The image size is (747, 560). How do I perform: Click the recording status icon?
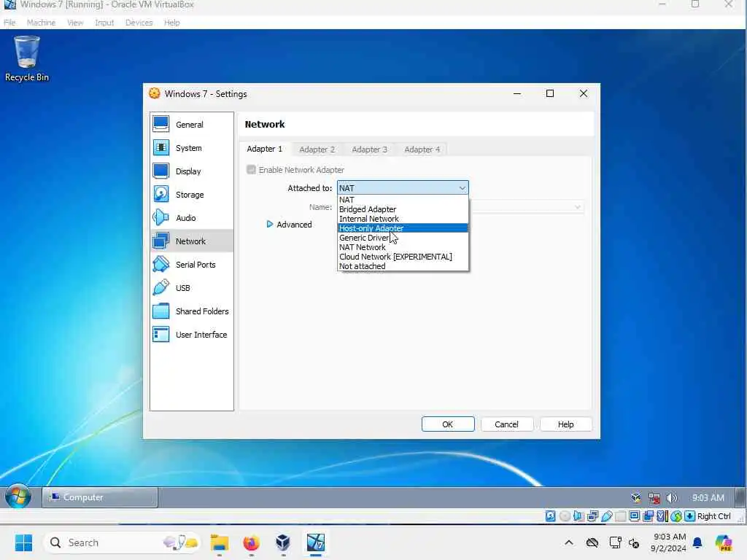pos(649,516)
